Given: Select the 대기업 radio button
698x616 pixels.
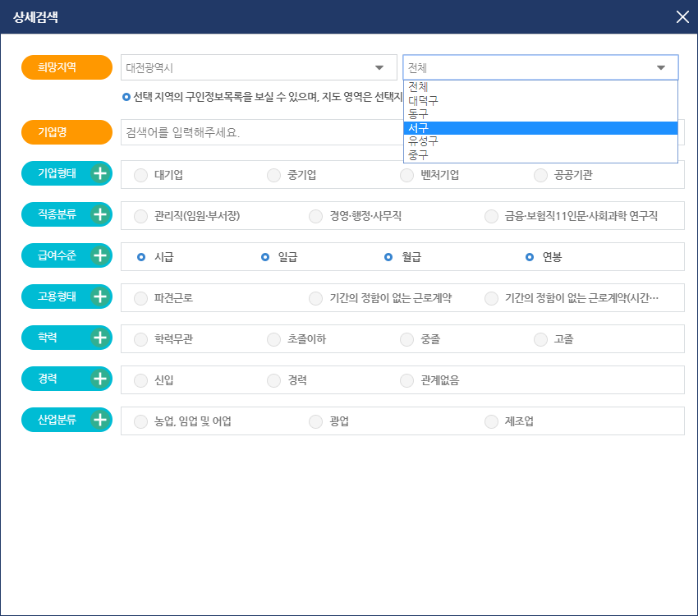Looking at the screenshot, I should click(140, 174).
